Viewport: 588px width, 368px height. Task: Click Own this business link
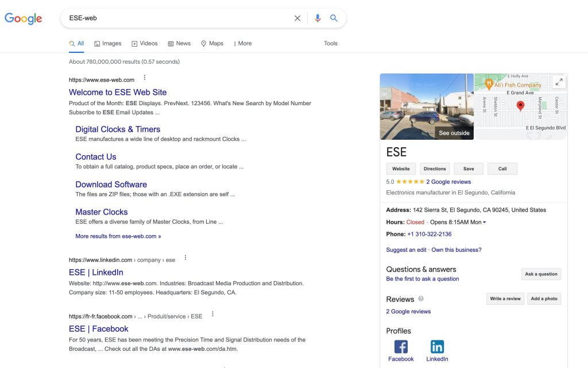click(x=457, y=250)
